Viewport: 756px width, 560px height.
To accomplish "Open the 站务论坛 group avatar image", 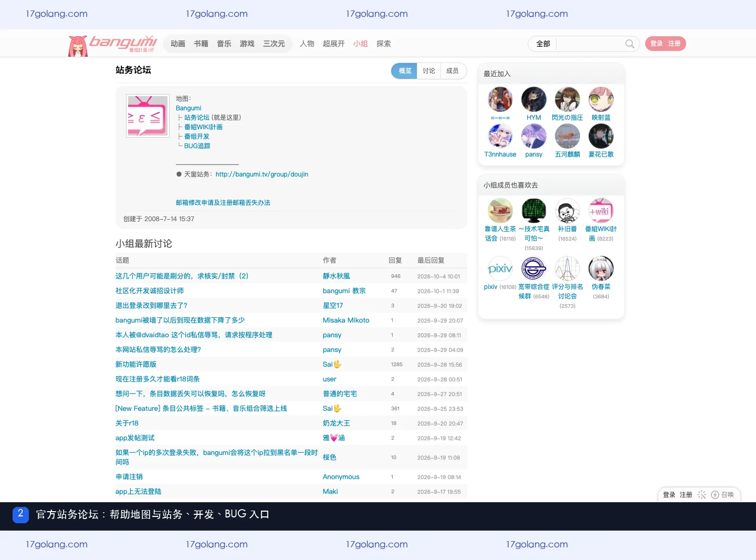I will (x=148, y=116).
